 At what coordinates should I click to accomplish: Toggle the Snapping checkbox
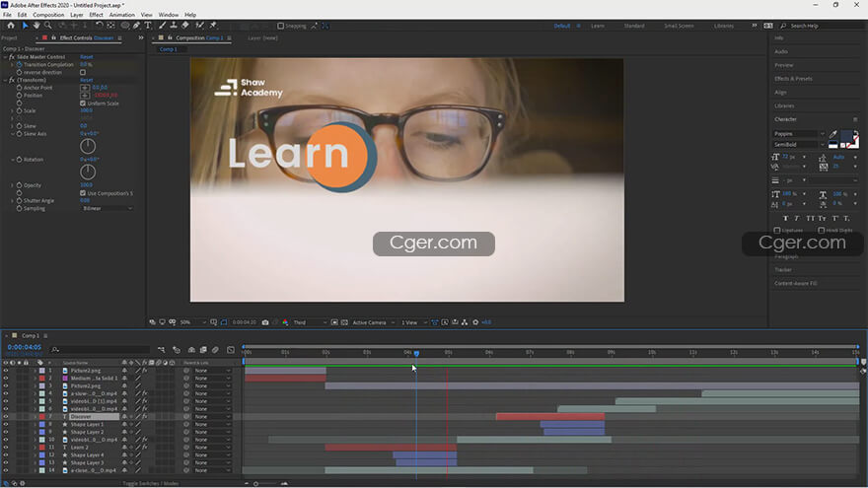point(281,26)
